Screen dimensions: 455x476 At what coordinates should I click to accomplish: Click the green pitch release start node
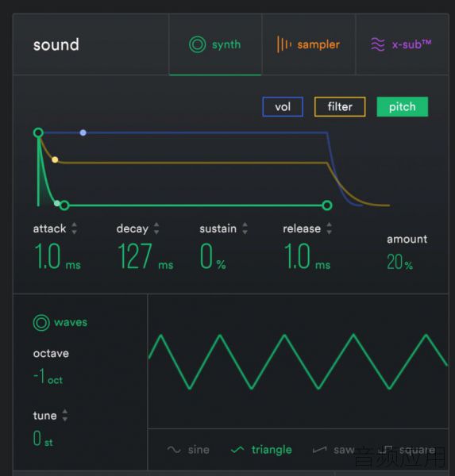(327, 205)
